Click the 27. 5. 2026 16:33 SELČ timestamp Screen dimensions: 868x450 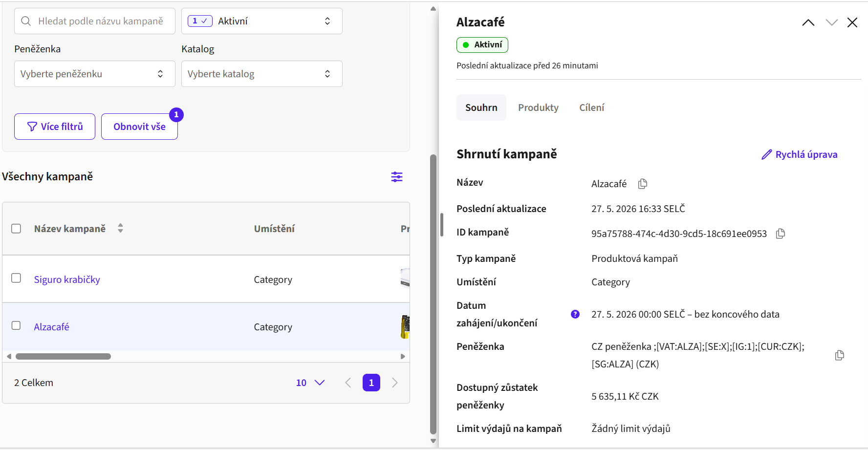point(638,209)
